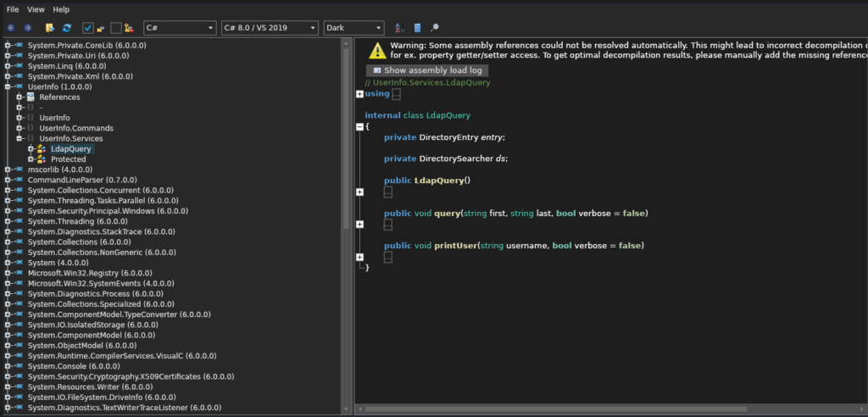Open the View menu
868x417 pixels.
pyautogui.click(x=36, y=9)
